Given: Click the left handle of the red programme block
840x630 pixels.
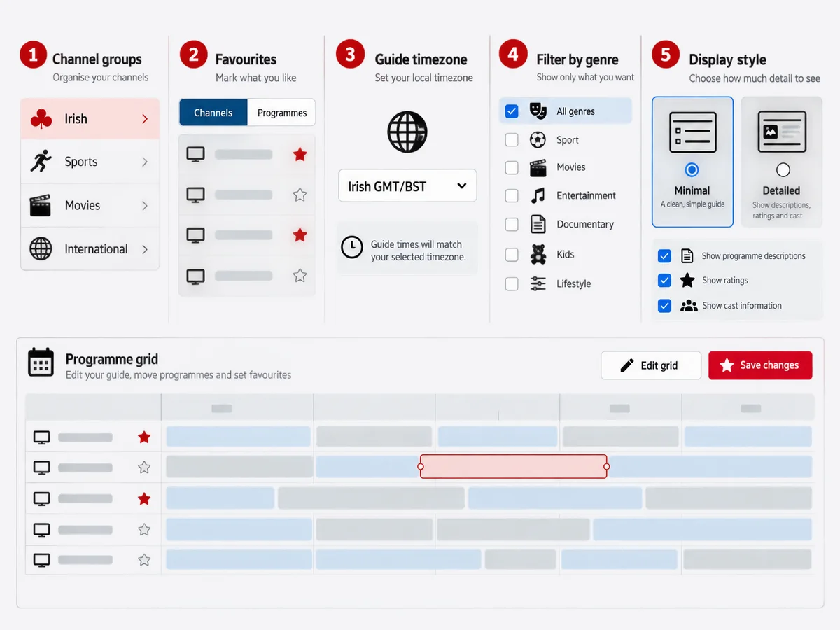Looking at the screenshot, I should [420, 466].
